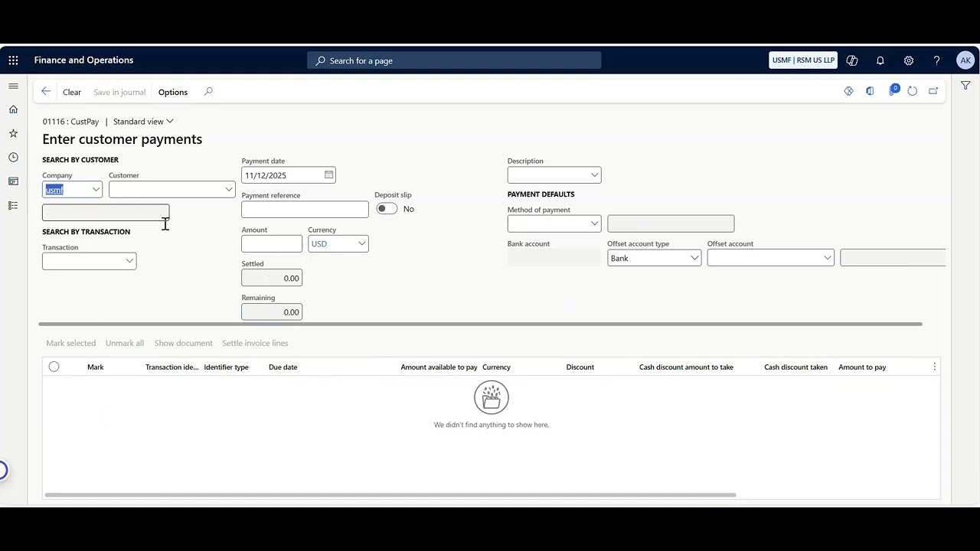Viewport: 980px width, 551px height.
Task: Click Clear in the action pane
Action: pyautogui.click(x=72, y=92)
